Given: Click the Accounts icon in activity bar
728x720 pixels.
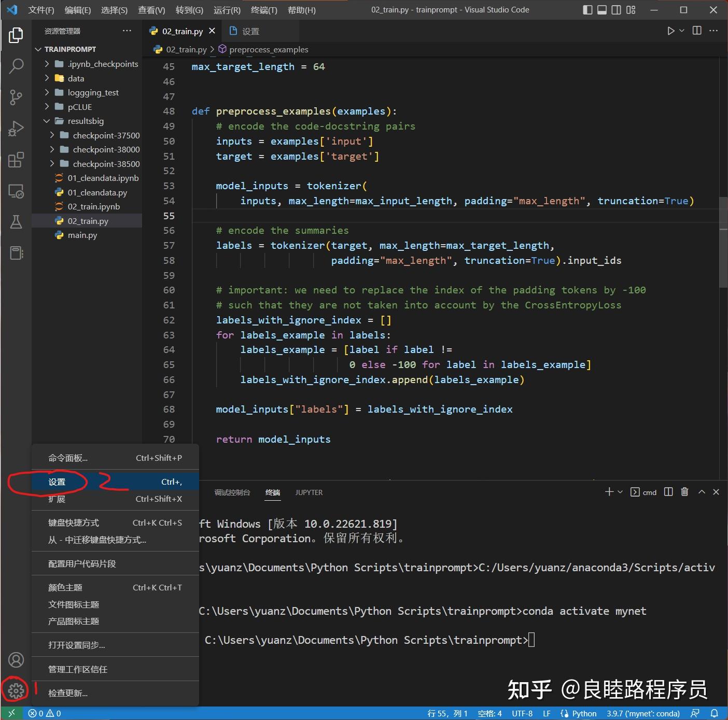Looking at the screenshot, I should click(x=16, y=660).
